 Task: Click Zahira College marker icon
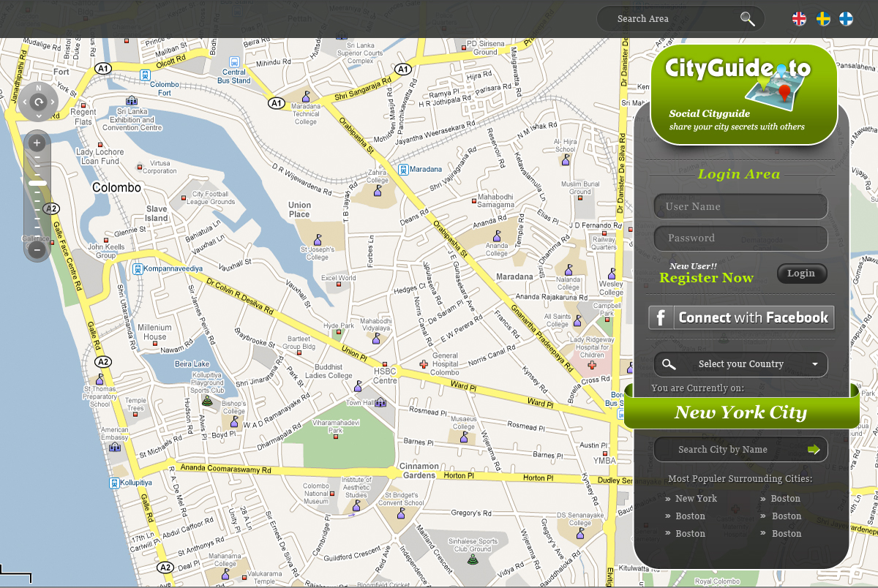pyautogui.click(x=378, y=190)
